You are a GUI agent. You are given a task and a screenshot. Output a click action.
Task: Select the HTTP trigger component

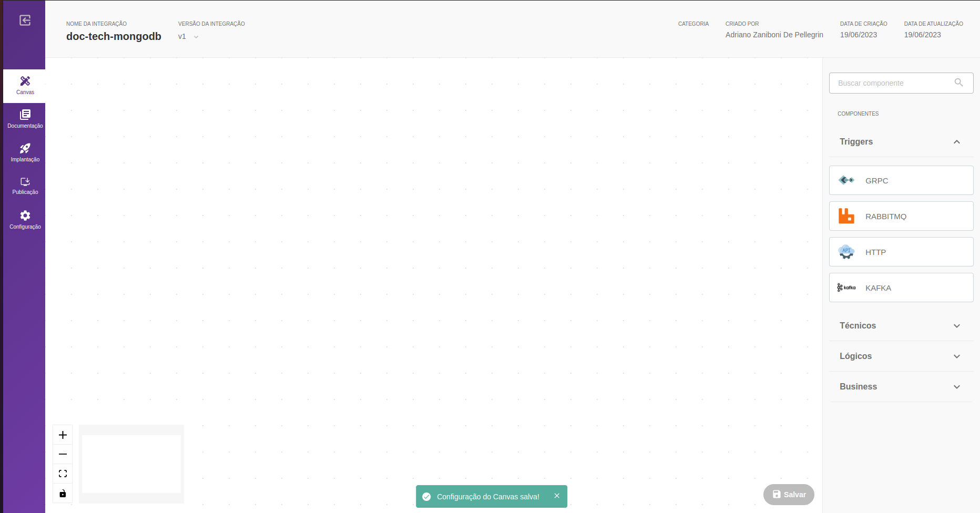coord(901,252)
